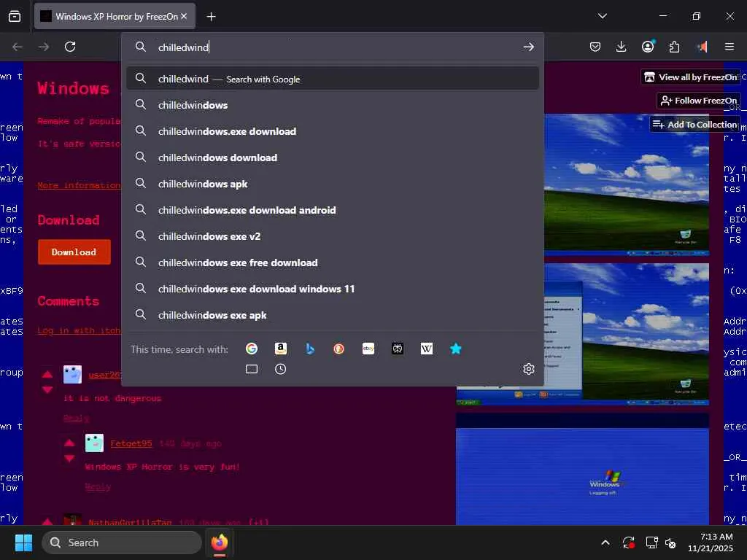Search with Amazon engine icon

point(281,349)
